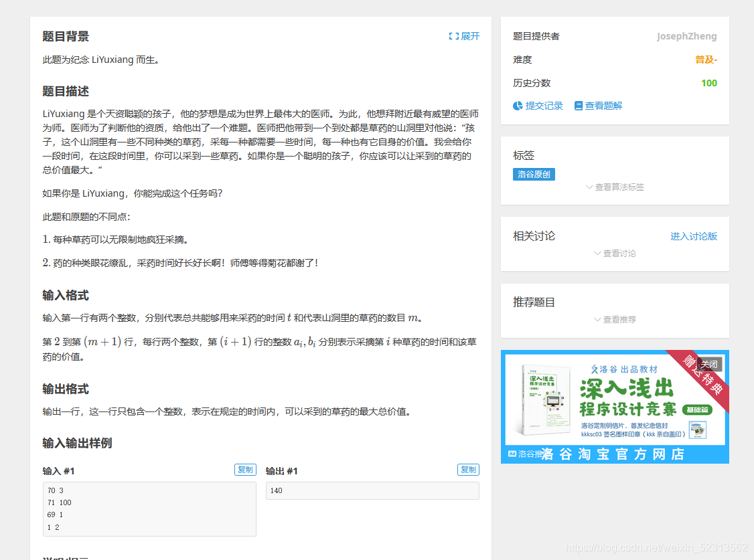
Task: Click inside sample input #1 code box
Action: tap(149, 508)
